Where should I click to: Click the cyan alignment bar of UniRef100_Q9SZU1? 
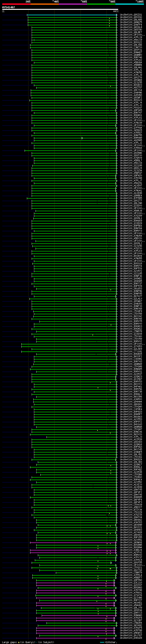point(72,15)
